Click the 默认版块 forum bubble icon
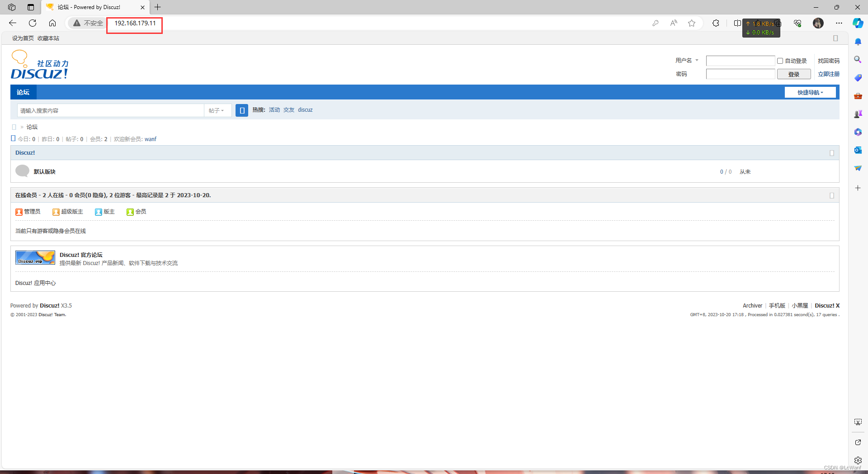 (x=22, y=171)
